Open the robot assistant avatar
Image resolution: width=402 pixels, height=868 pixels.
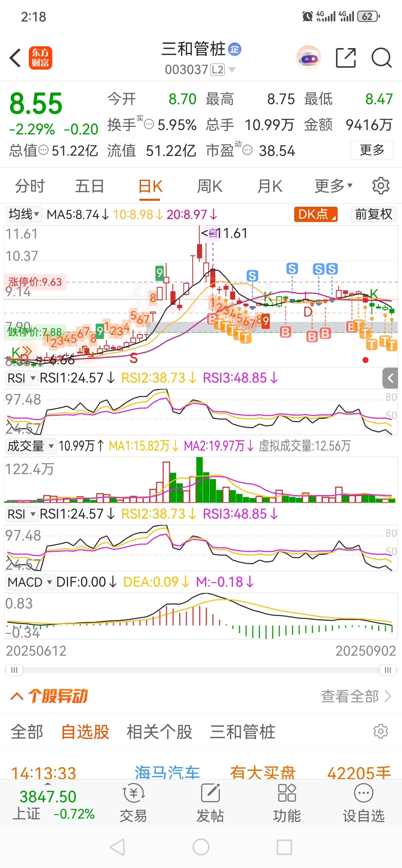tap(308, 58)
